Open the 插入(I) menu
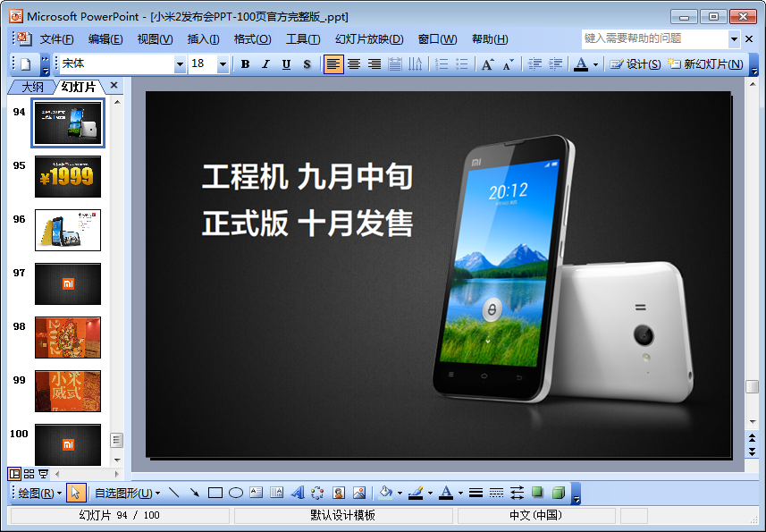 click(x=203, y=39)
